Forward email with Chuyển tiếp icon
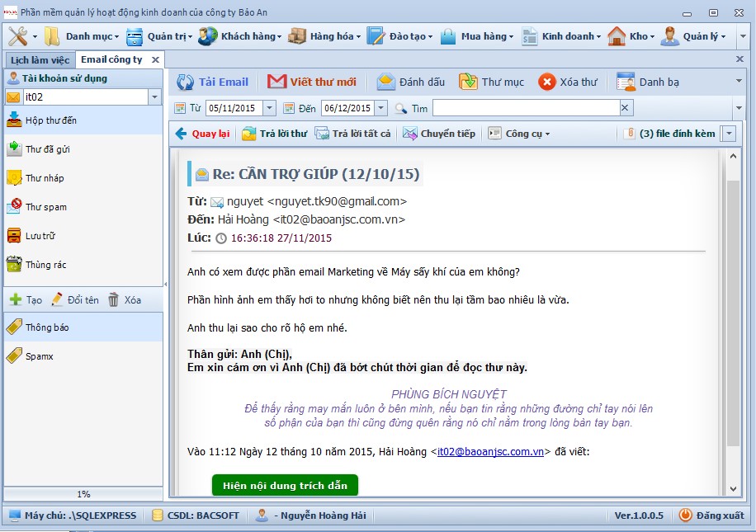This screenshot has width=756, height=532. click(x=410, y=134)
